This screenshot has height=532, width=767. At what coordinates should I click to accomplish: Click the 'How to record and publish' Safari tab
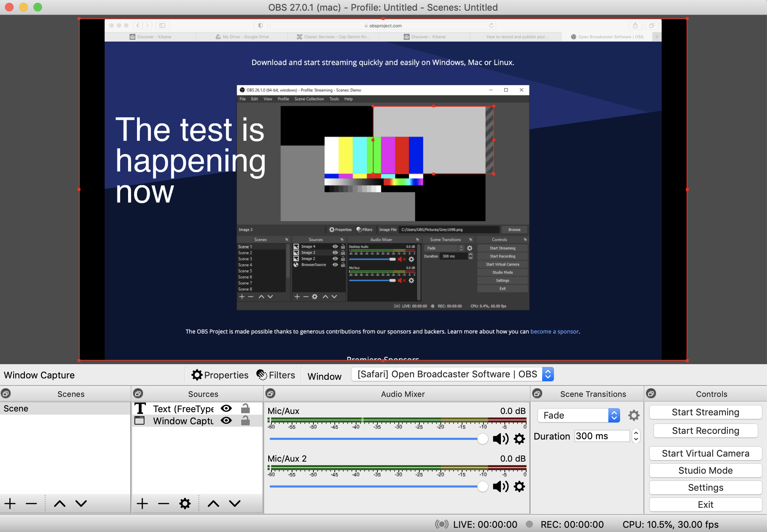[516, 37]
